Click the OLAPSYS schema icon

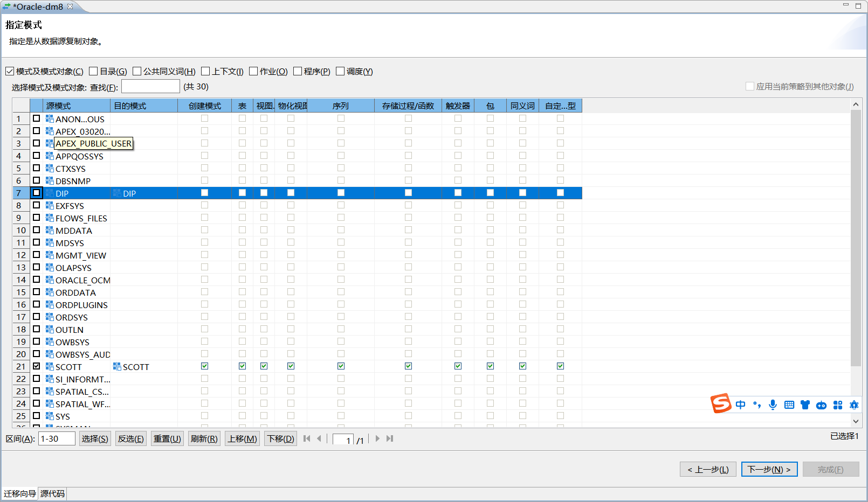pos(50,268)
